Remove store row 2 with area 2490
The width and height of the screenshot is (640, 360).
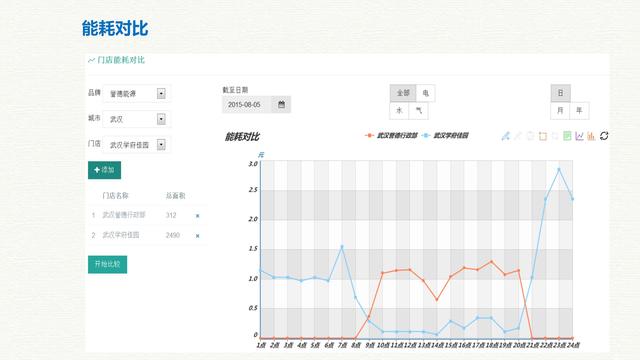coord(198,236)
